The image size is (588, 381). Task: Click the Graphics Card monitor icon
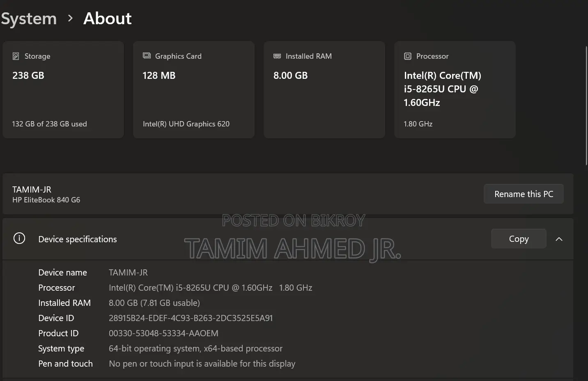tap(147, 56)
